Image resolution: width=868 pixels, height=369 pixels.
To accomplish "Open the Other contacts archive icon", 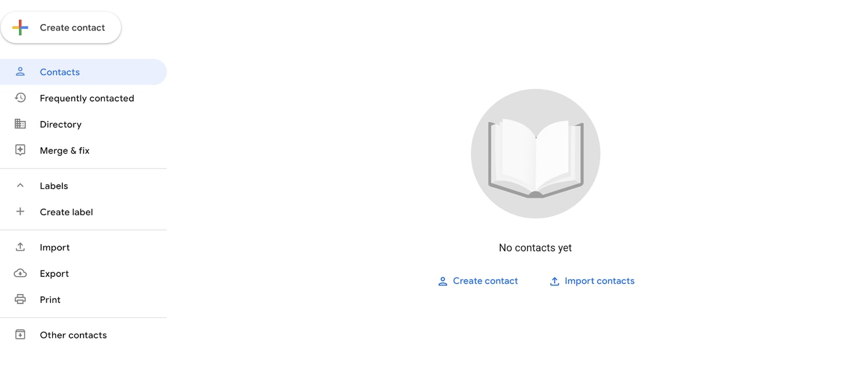I will [x=20, y=335].
